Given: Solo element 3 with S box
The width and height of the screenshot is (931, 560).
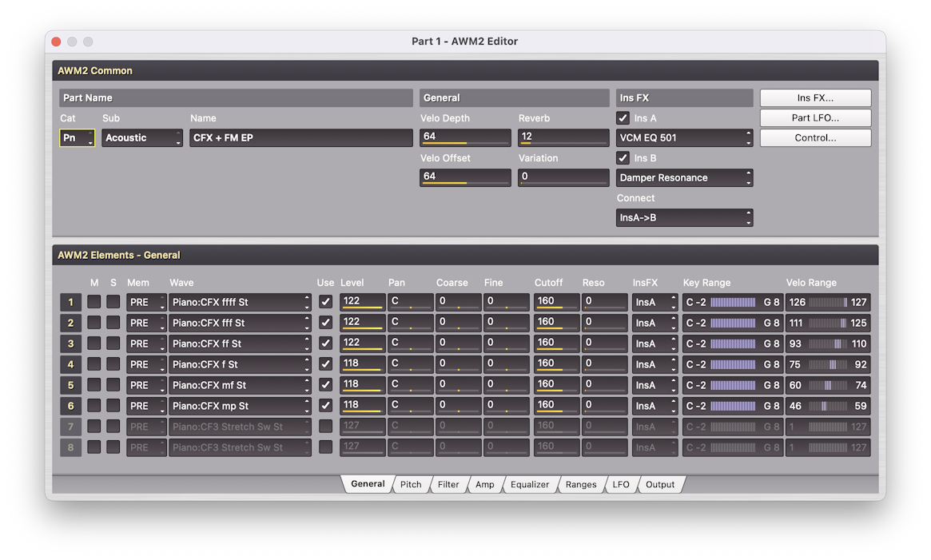Looking at the screenshot, I should click(113, 344).
